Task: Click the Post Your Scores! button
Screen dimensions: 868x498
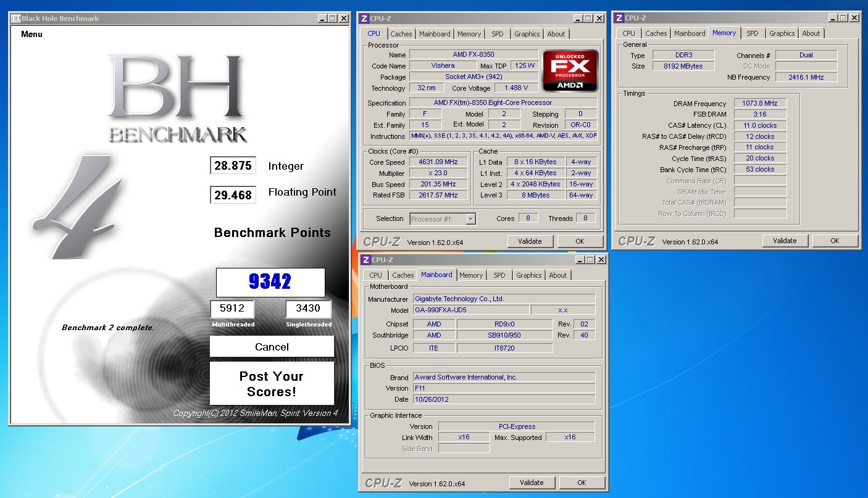Action: click(272, 384)
